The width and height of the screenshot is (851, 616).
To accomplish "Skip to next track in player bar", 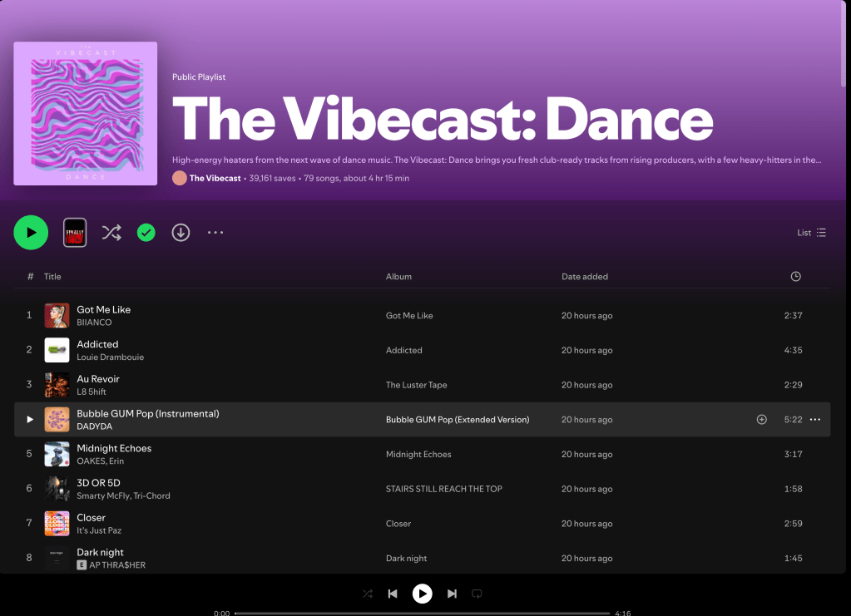I will pos(452,594).
